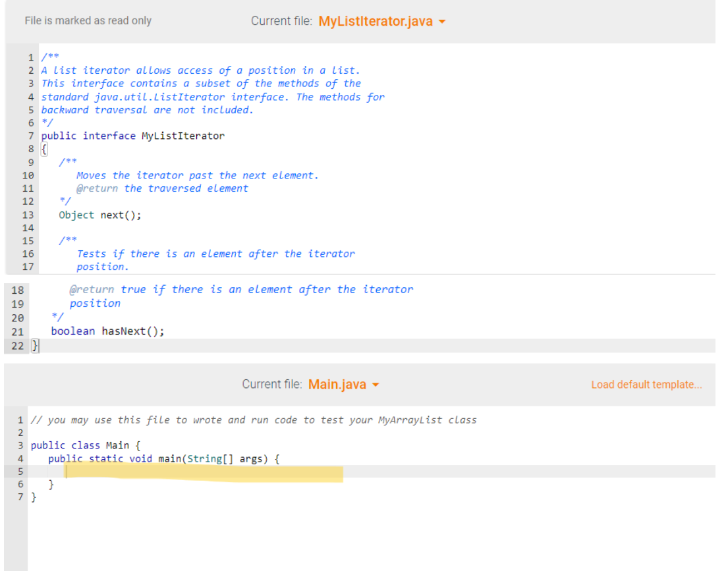Click 'A list iterator allows access' comment line
728x571 pixels.
200,70
